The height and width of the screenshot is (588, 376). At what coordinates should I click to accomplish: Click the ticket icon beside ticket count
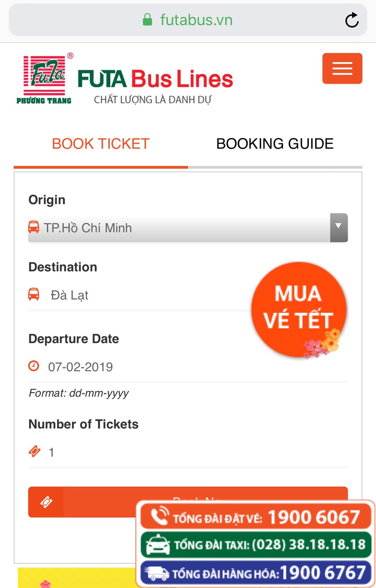pyautogui.click(x=35, y=451)
